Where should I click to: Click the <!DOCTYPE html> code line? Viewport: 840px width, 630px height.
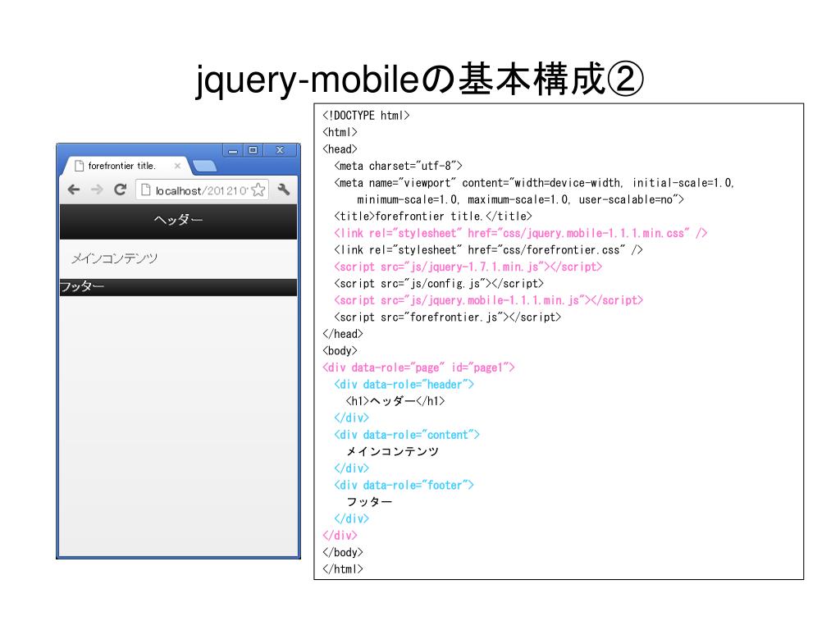pyautogui.click(x=367, y=116)
